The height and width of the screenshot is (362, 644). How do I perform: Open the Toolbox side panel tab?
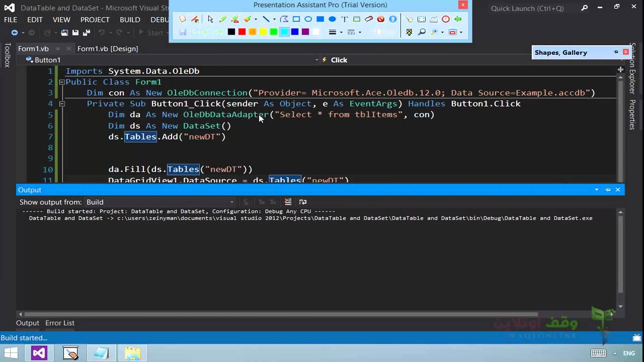pos(7,55)
